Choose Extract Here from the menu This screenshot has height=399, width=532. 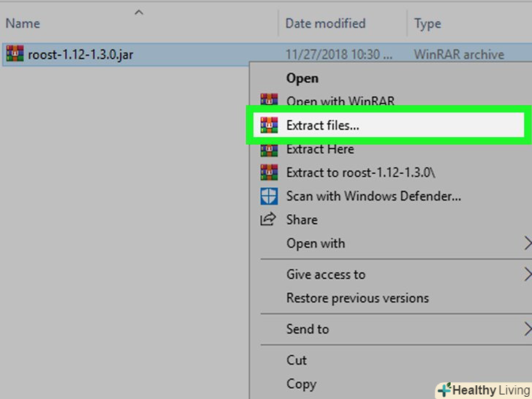click(320, 149)
